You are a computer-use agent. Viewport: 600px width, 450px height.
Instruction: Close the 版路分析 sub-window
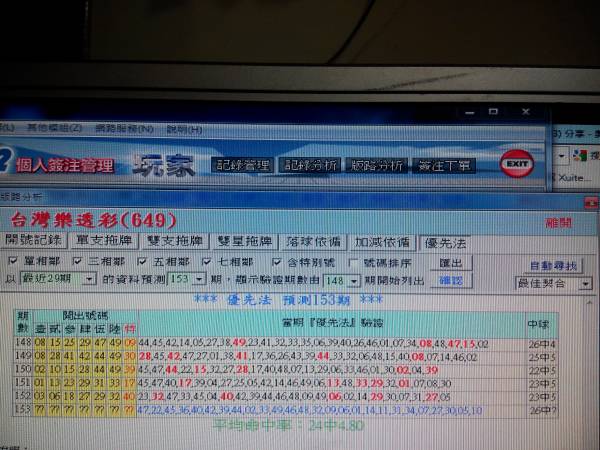click(x=591, y=202)
